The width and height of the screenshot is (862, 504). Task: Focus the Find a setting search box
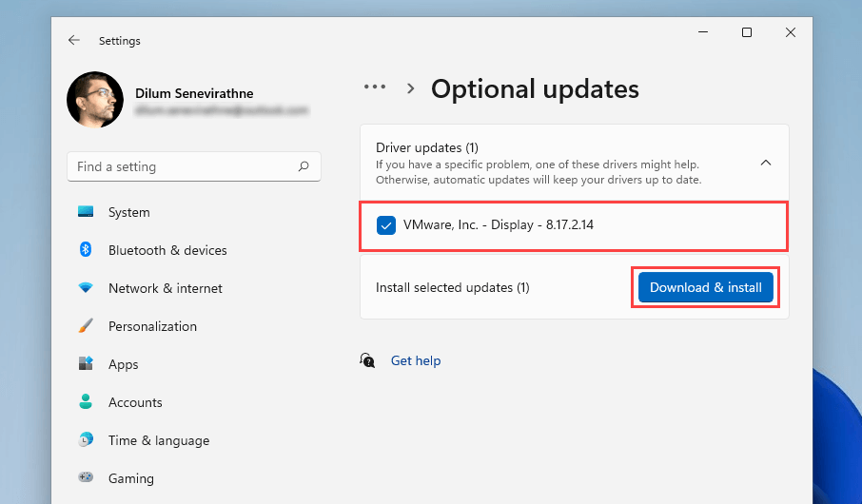186,166
